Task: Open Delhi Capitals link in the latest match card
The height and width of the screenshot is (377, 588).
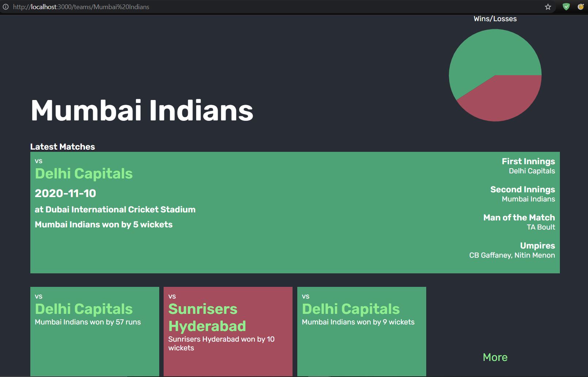Action: point(84,173)
